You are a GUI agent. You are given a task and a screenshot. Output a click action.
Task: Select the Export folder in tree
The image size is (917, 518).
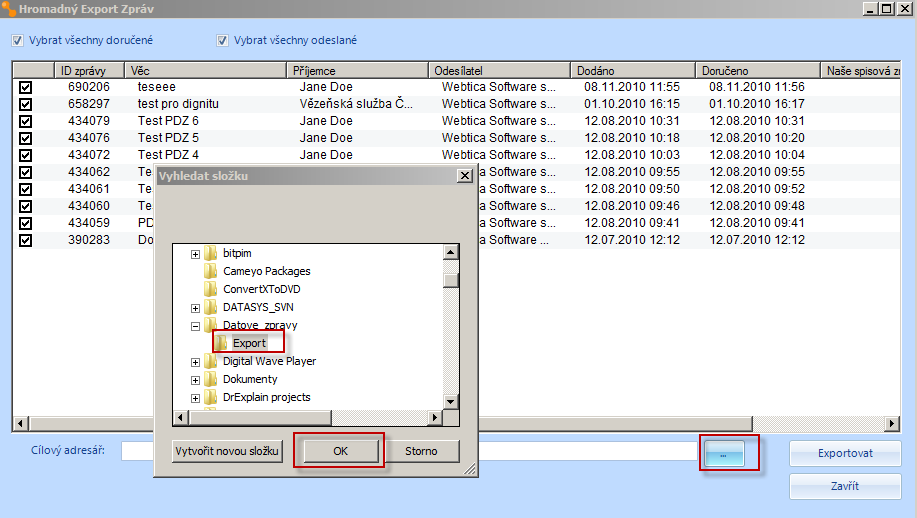click(249, 343)
